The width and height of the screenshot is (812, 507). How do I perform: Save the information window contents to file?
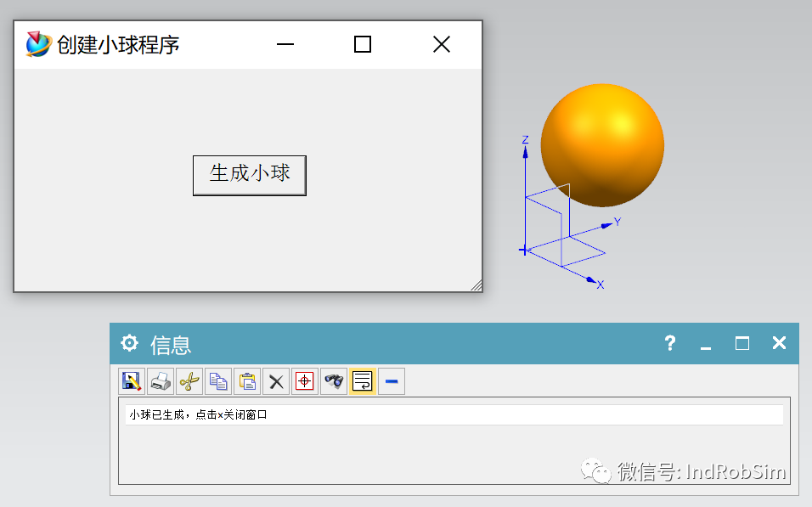(x=131, y=381)
